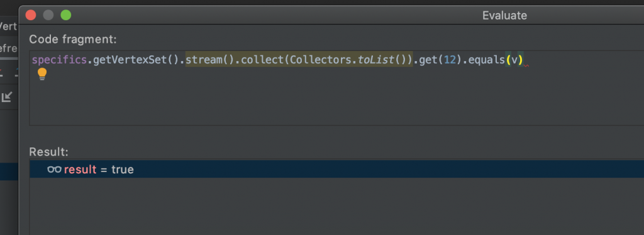
Task: Click the 'specifics' variable in the code
Action: pyautogui.click(x=59, y=60)
